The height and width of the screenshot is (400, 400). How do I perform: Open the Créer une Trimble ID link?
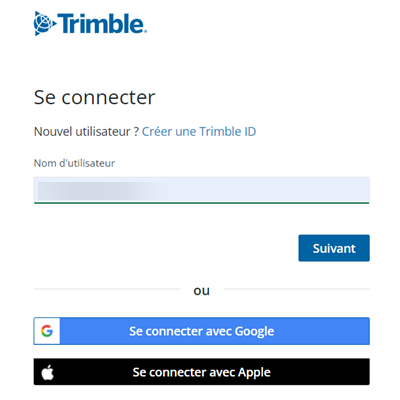pos(199,132)
